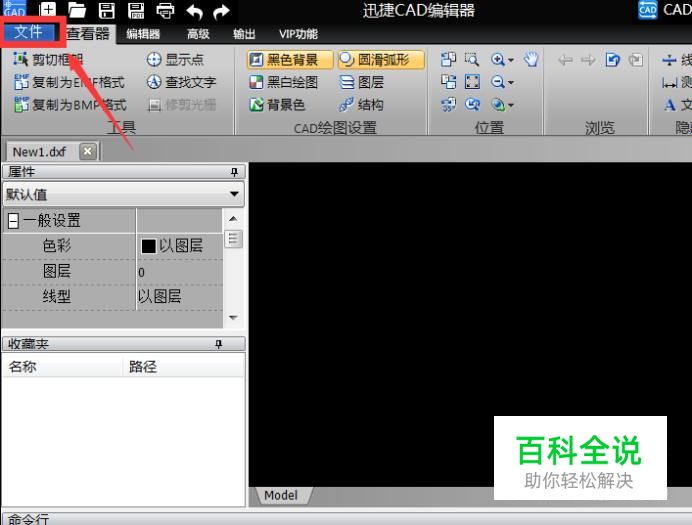
Task: Open the 图层 layers dialog
Action: [x=362, y=82]
